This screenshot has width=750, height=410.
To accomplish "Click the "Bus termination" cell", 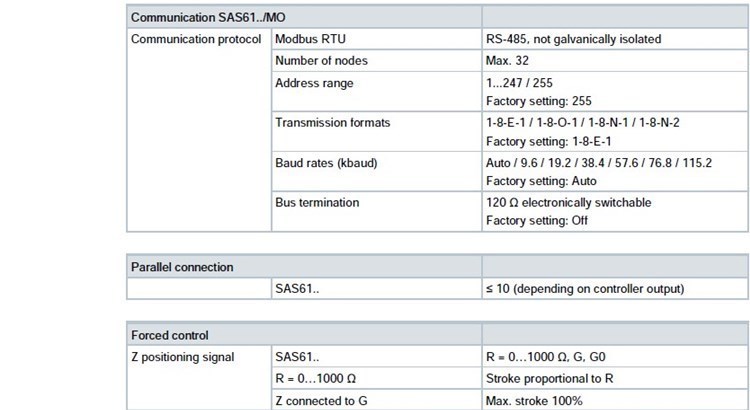I will point(317,203).
